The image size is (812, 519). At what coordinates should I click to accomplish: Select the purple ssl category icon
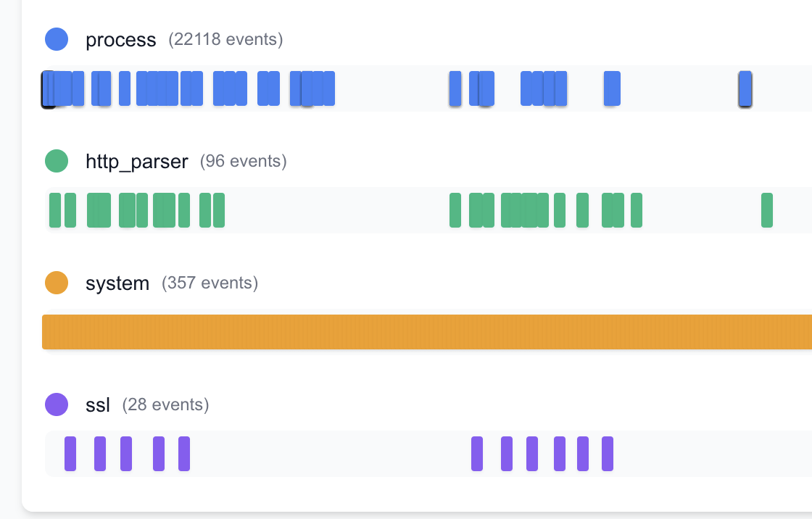point(57,404)
